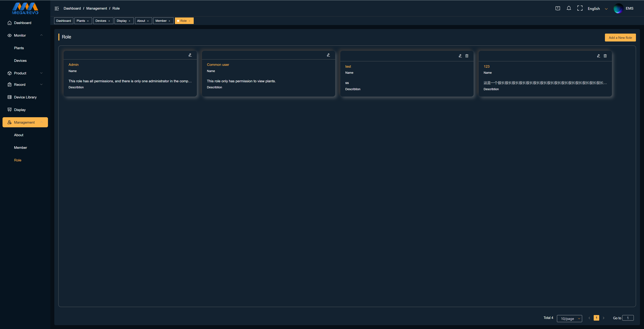This screenshot has width=644, height=329.
Task: Switch to the Devices tab
Action: point(101,21)
